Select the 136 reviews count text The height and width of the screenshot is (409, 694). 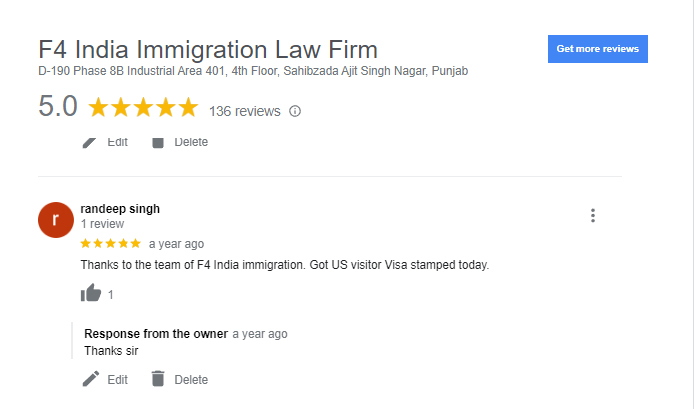245,111
